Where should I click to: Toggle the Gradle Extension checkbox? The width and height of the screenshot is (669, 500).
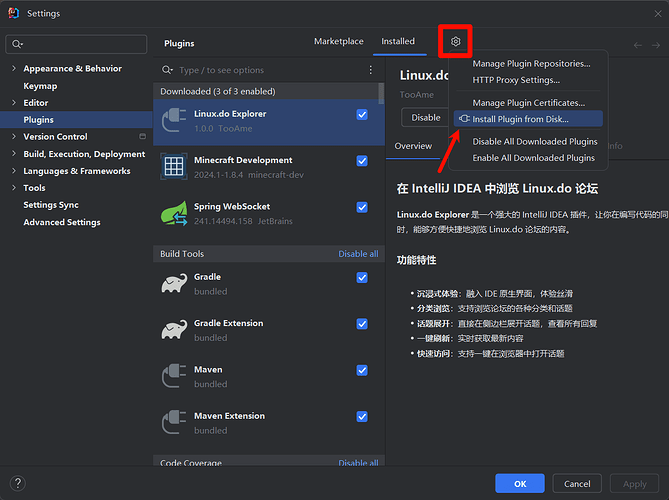pos(362,324)
